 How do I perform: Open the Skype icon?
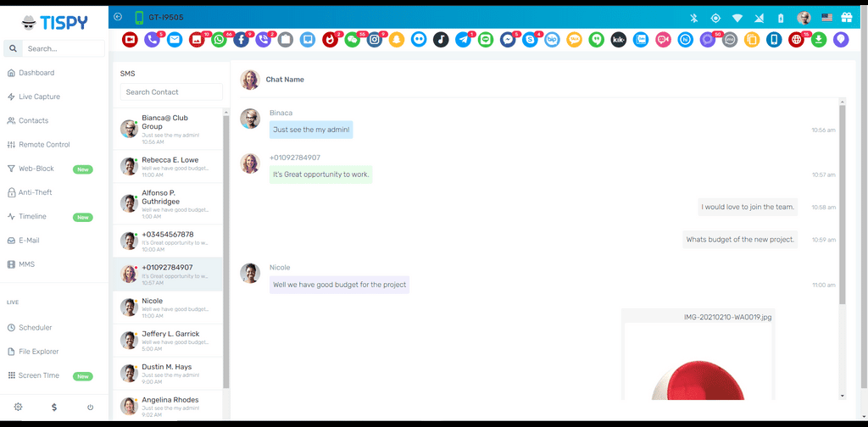pyautogui.click(x=530, y=39)
